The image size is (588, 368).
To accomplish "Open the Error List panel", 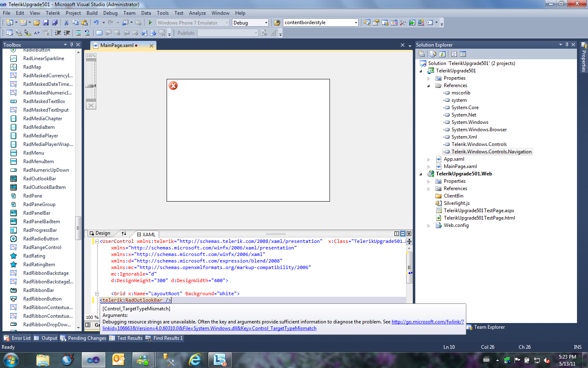I will point(17,338).
